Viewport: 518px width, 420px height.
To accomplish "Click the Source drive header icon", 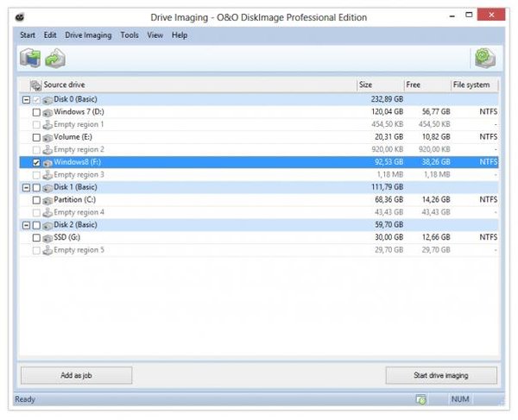I will tap(35, 85).
